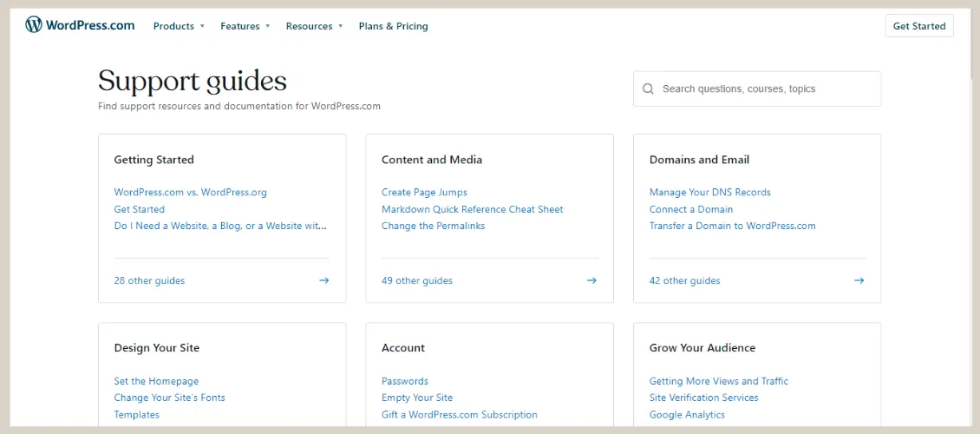Open Connect a Domain guide

[691, 209]
